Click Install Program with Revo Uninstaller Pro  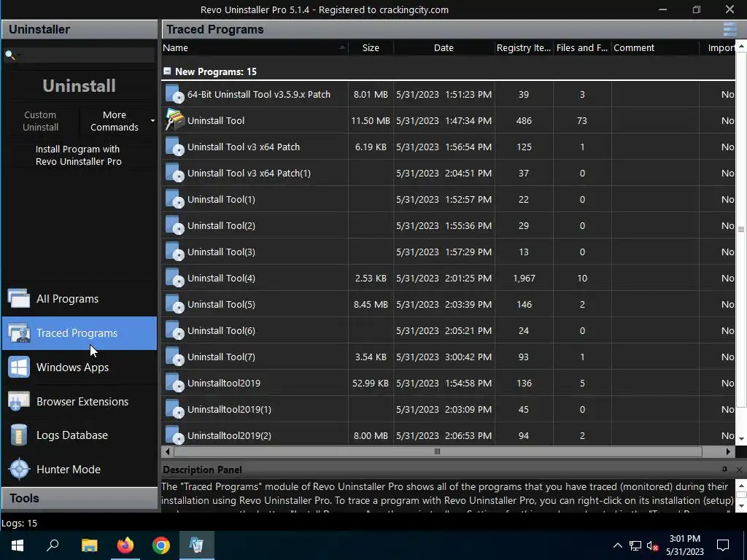click(79, 155)
